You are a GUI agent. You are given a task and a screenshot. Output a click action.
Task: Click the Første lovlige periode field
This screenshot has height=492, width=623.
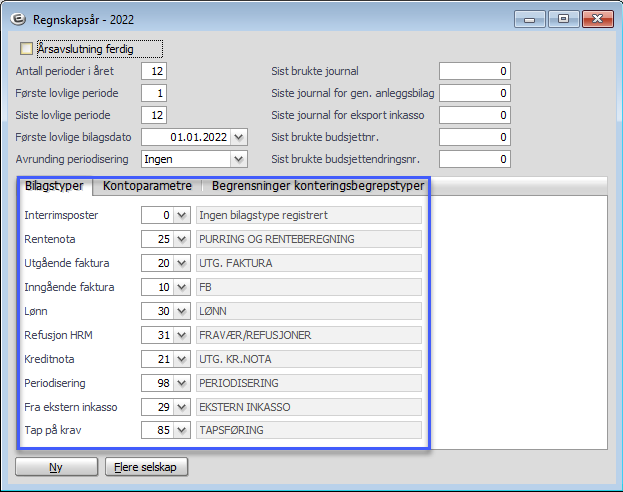[154, 93]
